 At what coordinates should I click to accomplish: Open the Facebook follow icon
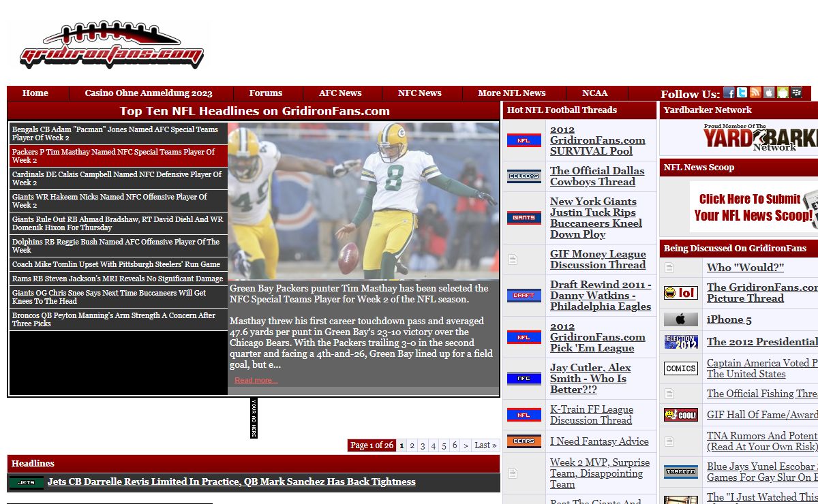pyautogui.click(x=729, y=93)
